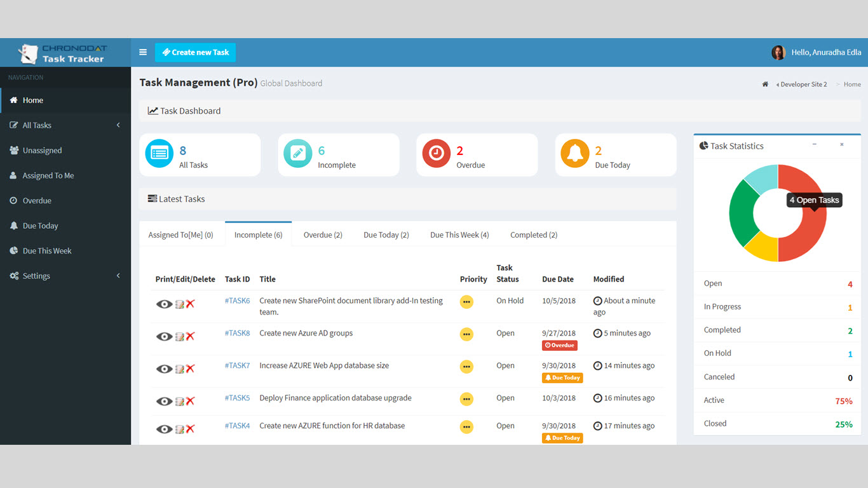Click the Create new Task button
Viewport: 868px width, 488px height.
click(195, 52)
